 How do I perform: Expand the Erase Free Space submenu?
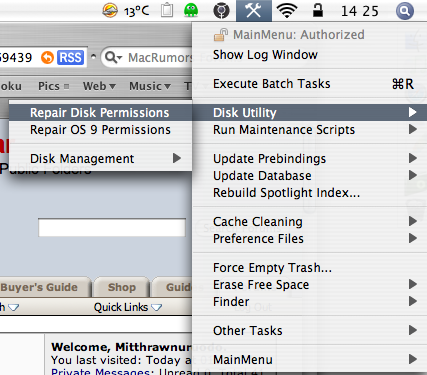(310, 285)
